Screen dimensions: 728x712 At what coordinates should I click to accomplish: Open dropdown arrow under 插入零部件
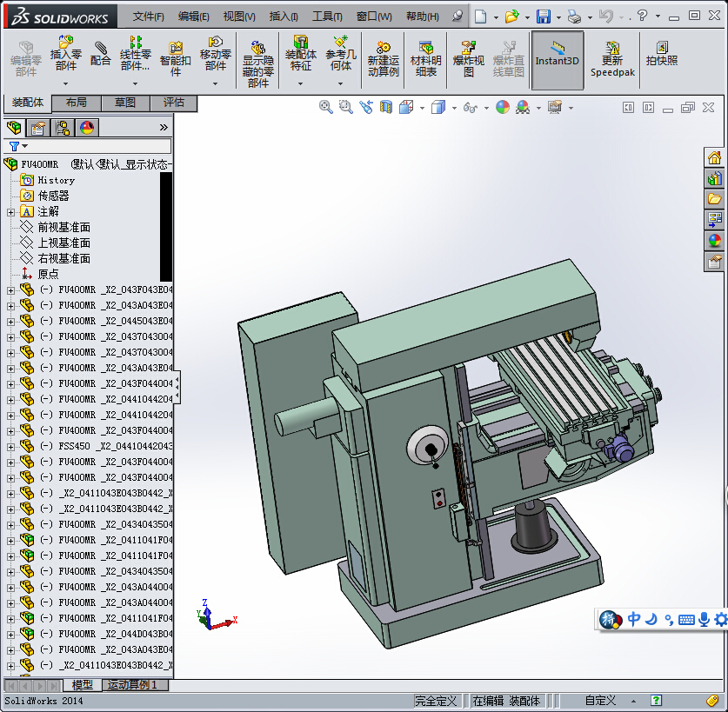[66, 84]
